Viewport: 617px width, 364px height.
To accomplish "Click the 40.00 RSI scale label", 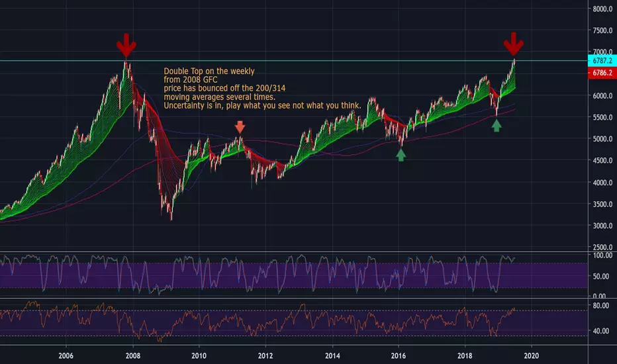I will click(x=601, y=331).
